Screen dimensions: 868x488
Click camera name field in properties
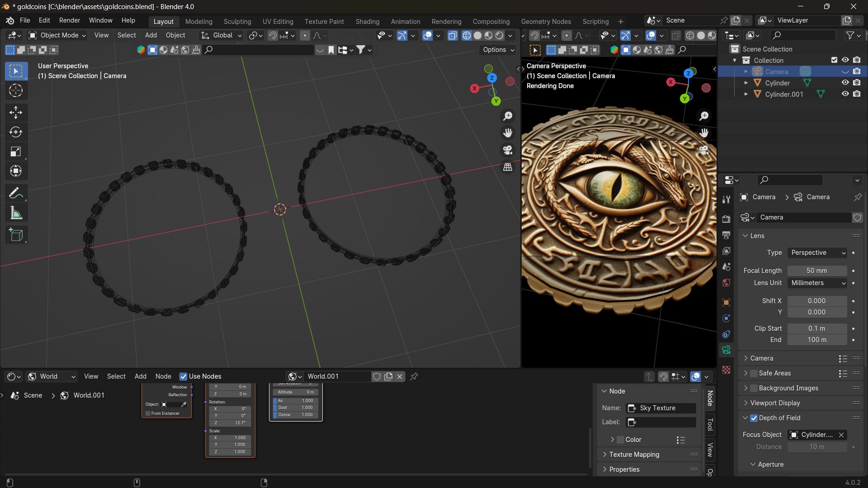pyautogui.click(x=804, y=217)
